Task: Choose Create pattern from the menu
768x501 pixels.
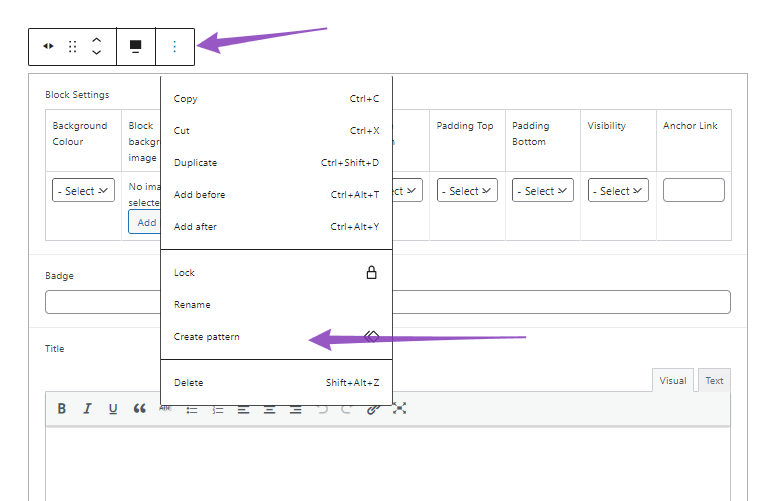Action: tap(207, 337)
